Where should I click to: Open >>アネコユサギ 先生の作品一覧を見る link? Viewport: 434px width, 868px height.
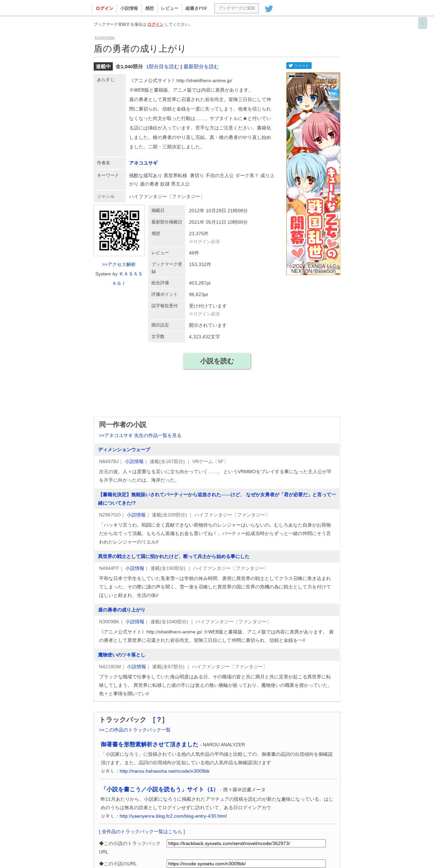click(x=140, y=435)
